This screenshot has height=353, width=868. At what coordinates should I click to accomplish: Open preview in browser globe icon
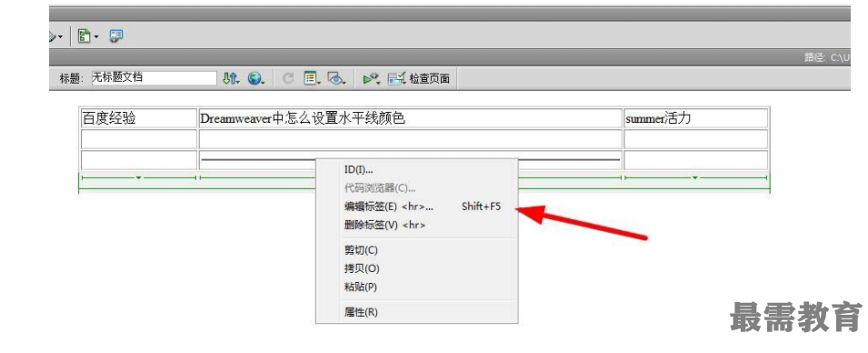click(x=255, y=78)
